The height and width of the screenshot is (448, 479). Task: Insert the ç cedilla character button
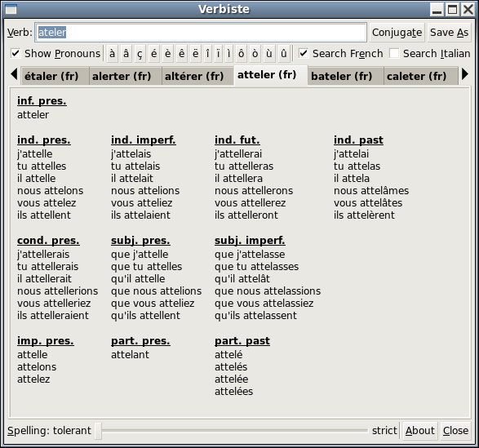click(140, 54)
